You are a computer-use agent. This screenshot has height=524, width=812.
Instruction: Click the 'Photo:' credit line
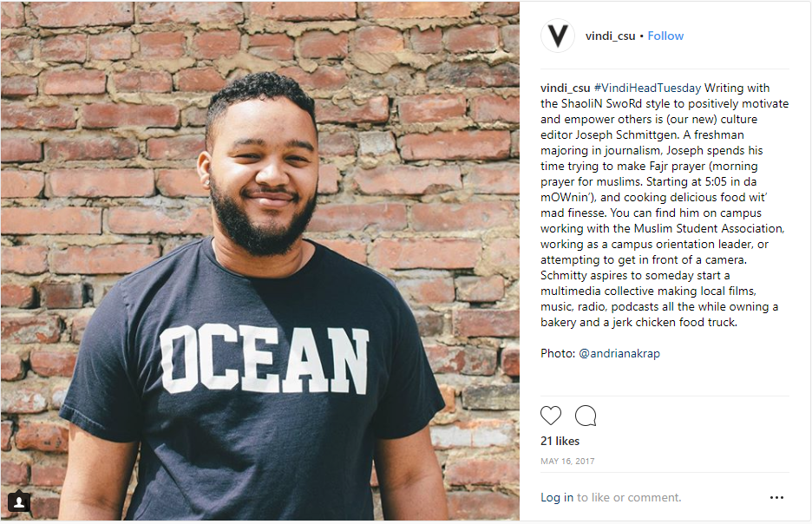click(558, 354)
